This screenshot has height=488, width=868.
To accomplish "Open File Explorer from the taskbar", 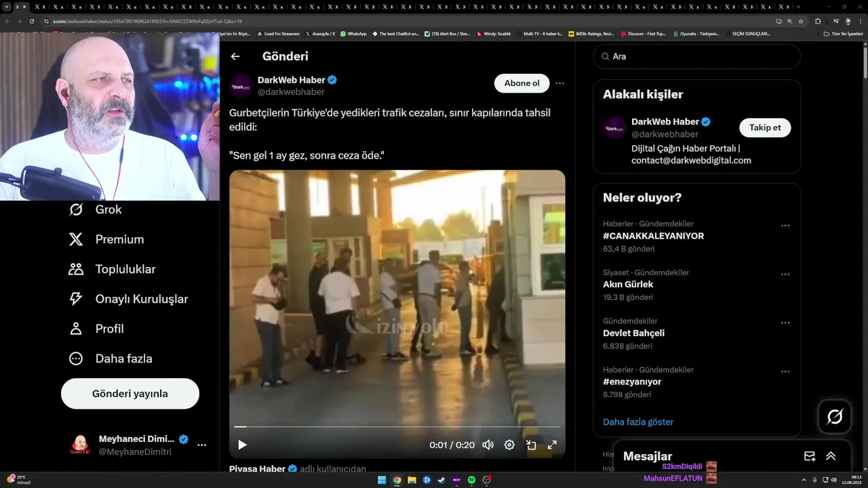I will click(x=412, y=480).
